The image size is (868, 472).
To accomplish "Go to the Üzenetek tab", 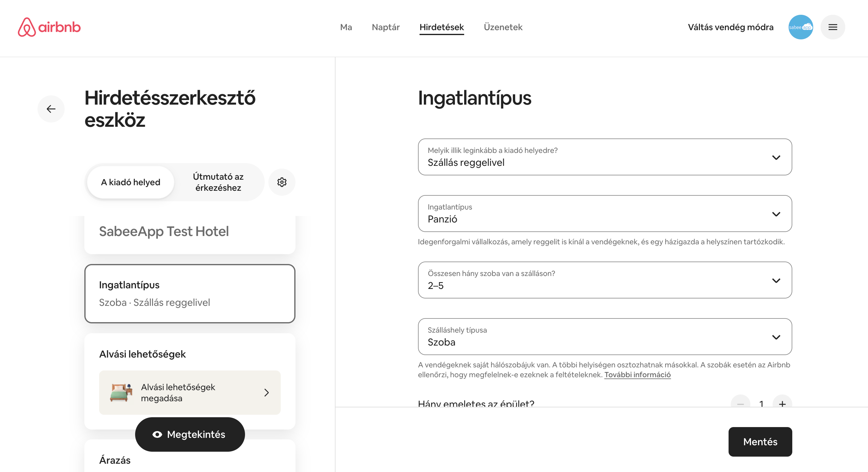I will (x=503, y=27).
